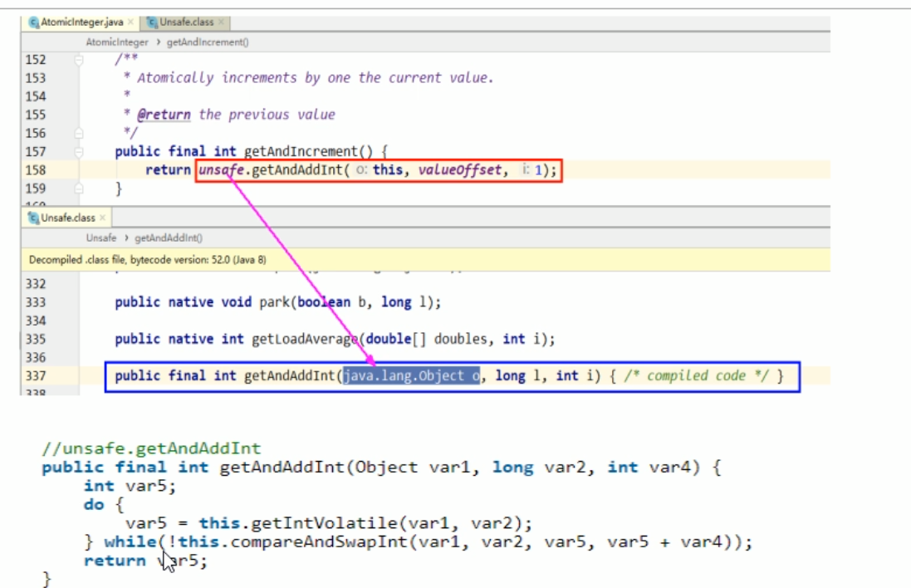Click getAndAddInt() in the lower breadcrumb

pos(169,238)
